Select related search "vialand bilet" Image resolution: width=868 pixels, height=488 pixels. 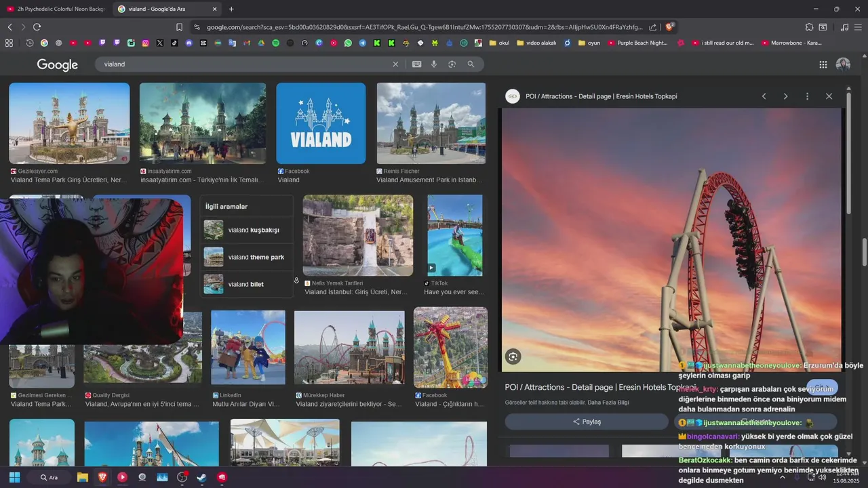pyautogui.click(x=247, y=284)
